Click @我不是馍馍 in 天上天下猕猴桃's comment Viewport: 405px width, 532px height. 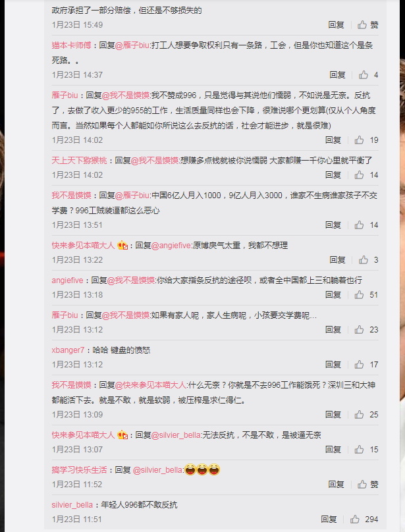click(155, 161)
